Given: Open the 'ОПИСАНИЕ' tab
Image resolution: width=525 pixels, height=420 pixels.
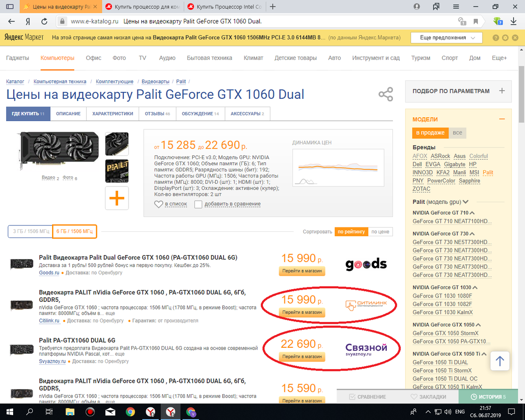Looking at the screenshot, I should (68, 114).
